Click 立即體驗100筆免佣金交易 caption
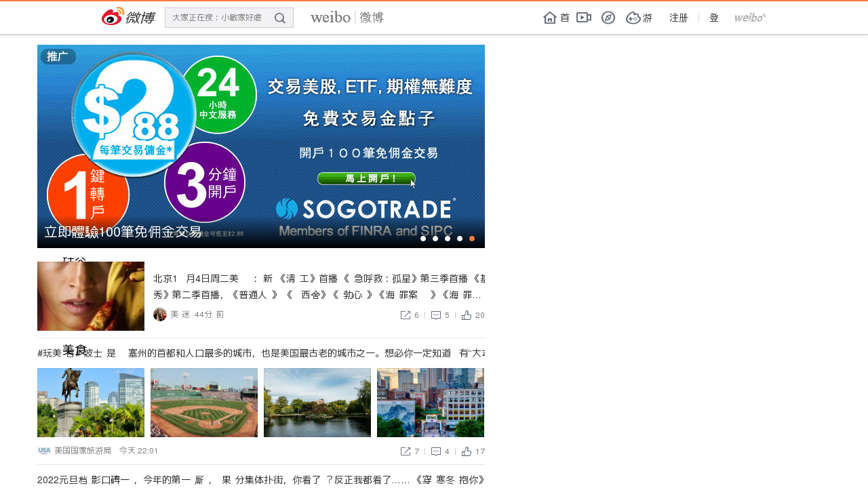This screenshot has width=868, height=488. click(123, 232)
